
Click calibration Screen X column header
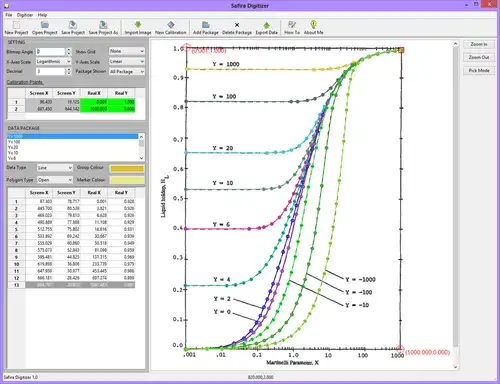39,93
